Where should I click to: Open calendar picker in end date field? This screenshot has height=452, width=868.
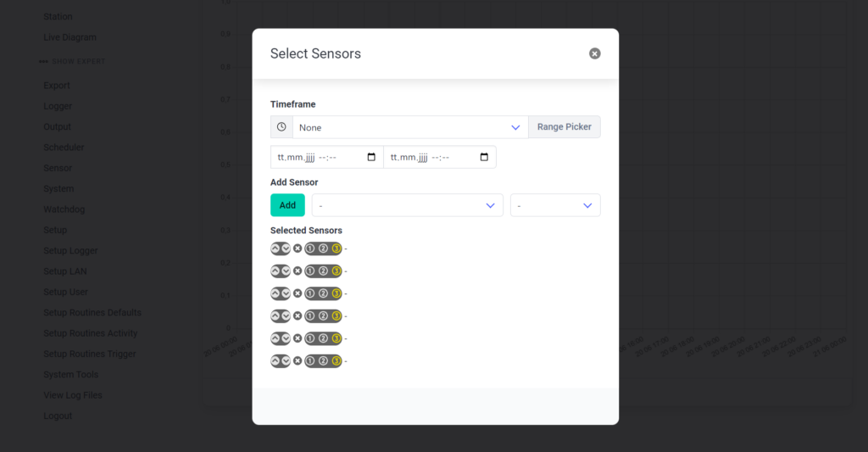tap(484, 158)
